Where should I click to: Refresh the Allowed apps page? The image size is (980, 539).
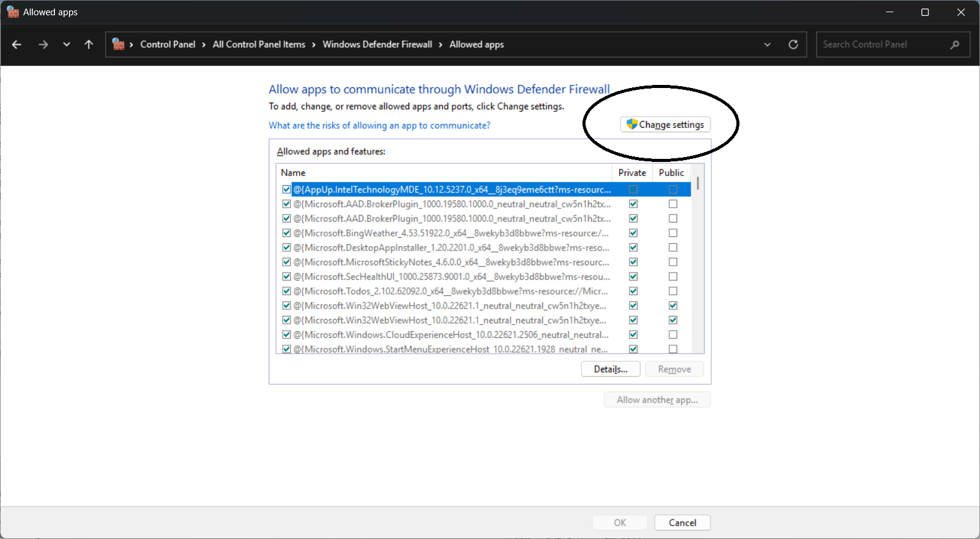[x=793, y=45]
